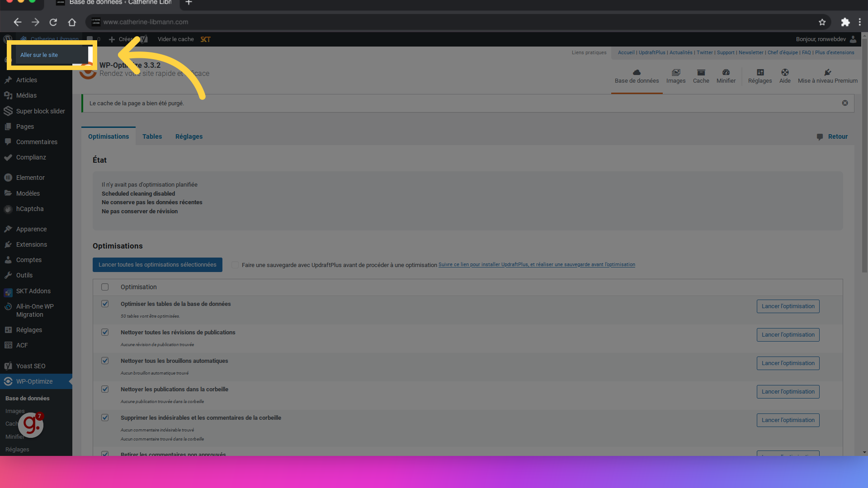Toggle checkbox for Nettoyer les révisions
Screen dimensions: 868x488
tap(105, 332)
